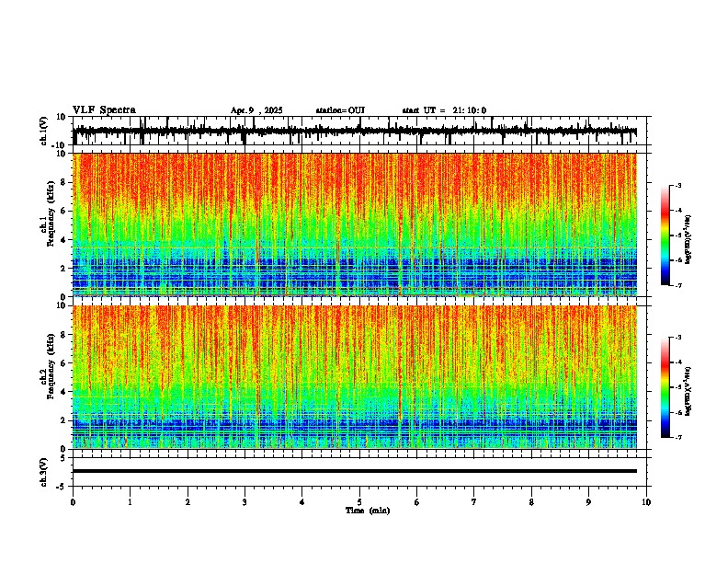Click the time axis tick label 0
Screen dimensions: 728x563
[73, 502]
